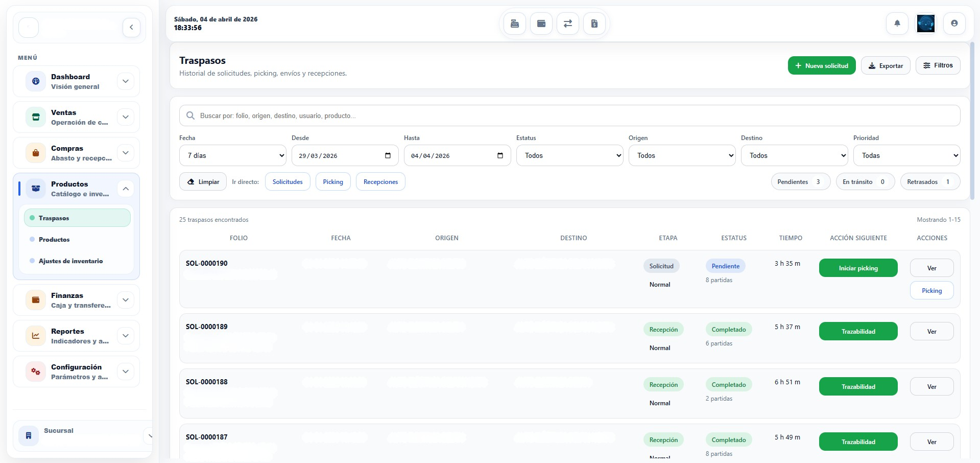Click the search box for traspasos
The width and height of the screenshot is (980, 463).
569,116
